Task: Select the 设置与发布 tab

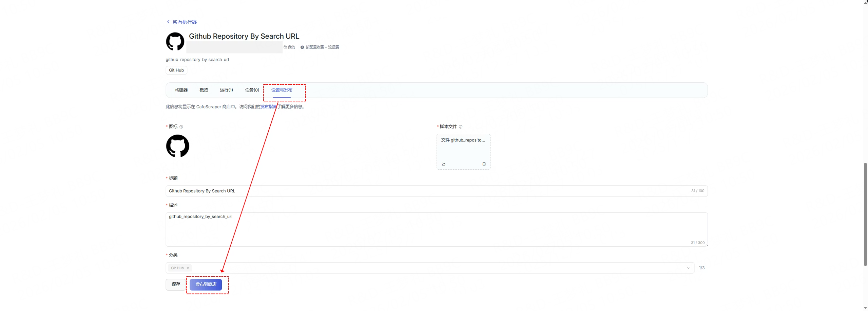Action: point(282,90)
